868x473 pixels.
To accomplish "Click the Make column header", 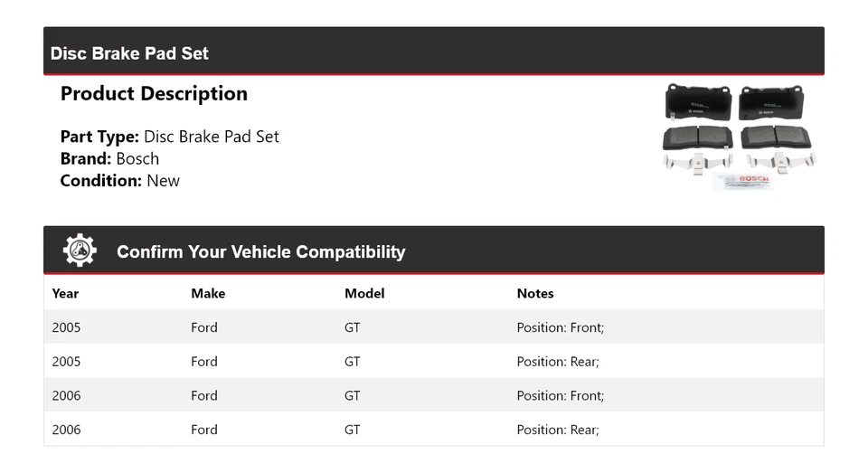I will coord(208,293).
